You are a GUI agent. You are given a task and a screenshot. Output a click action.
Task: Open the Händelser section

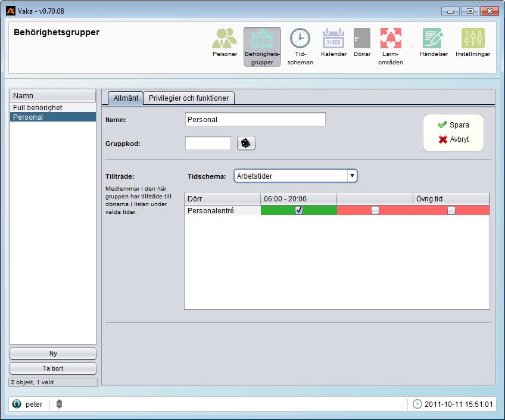(434, 43)
